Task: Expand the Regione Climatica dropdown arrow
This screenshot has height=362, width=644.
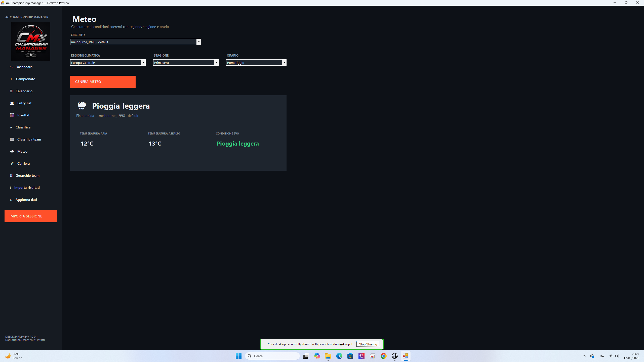Action: 143,63
